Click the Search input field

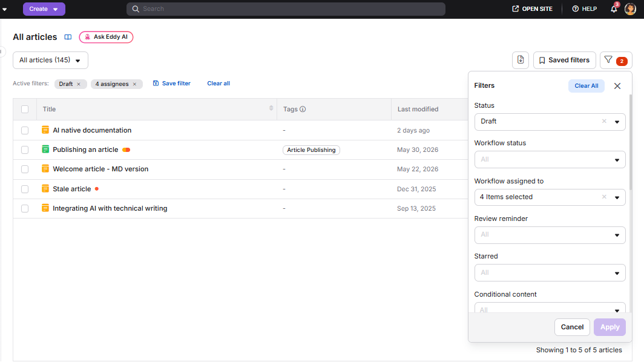pos(286,9)
